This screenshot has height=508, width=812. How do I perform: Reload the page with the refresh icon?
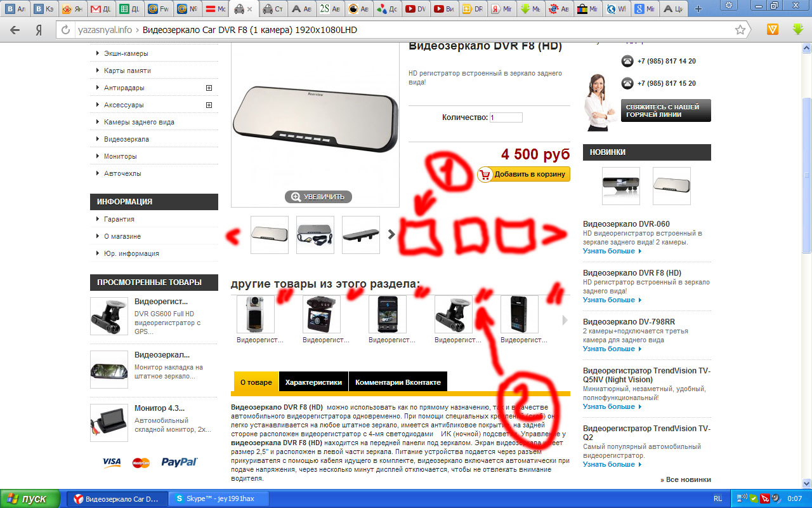click(x=65, y=30)
